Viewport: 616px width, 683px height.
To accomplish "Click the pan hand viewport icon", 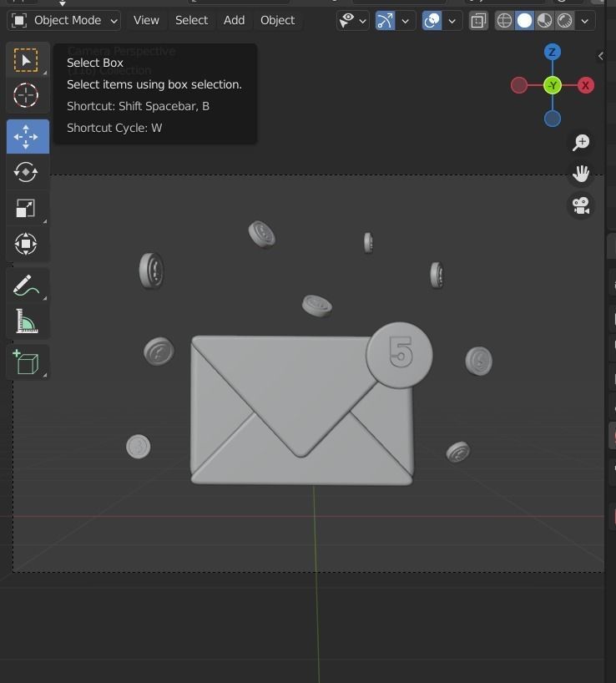I will [x=581, y=174].
